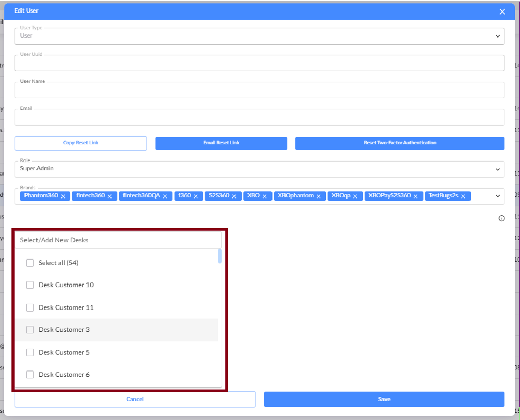This screenshot has height=420, width=520.
Task: Remove the f360 brand tag
Action: [196, 196]
